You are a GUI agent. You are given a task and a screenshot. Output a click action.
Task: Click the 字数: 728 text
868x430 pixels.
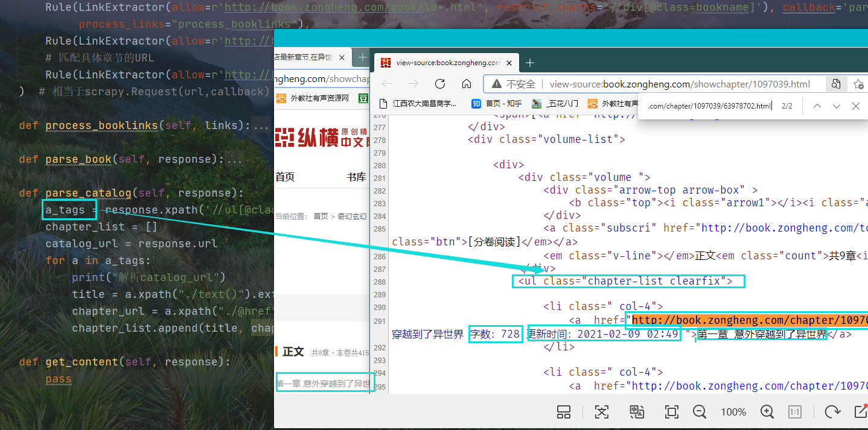pyautogui.click(x=495, y=334)
